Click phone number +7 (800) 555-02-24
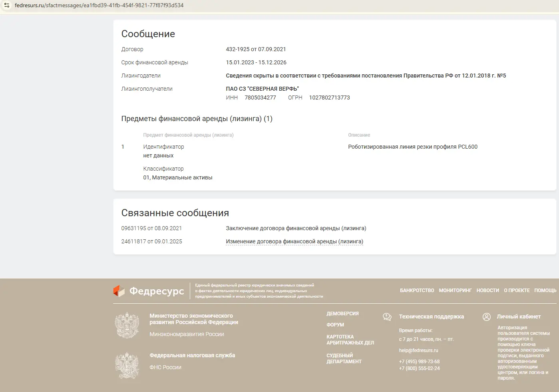559x392 pixels. coord(419,368)
